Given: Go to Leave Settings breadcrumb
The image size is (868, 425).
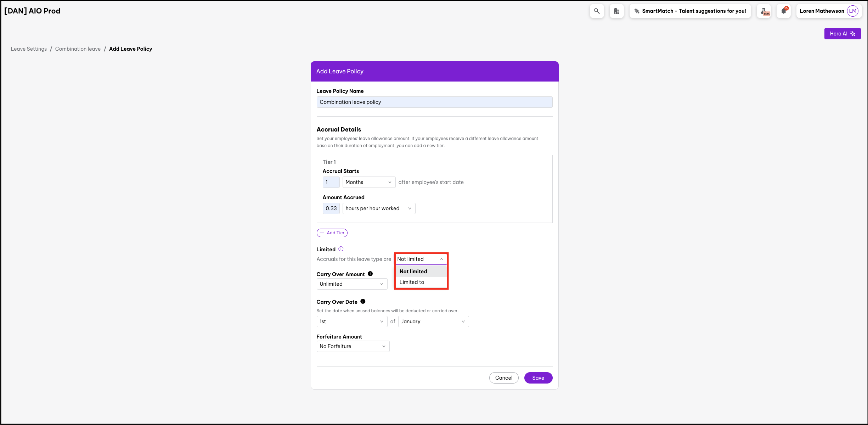Looking at the screenshot, I should pyautogui.click(x=29, y=49).
